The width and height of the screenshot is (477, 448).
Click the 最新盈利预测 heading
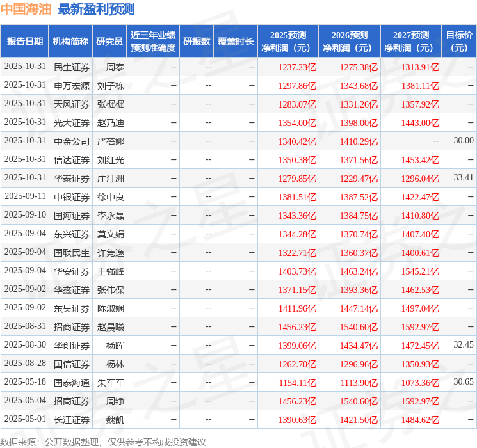point(96,9)
